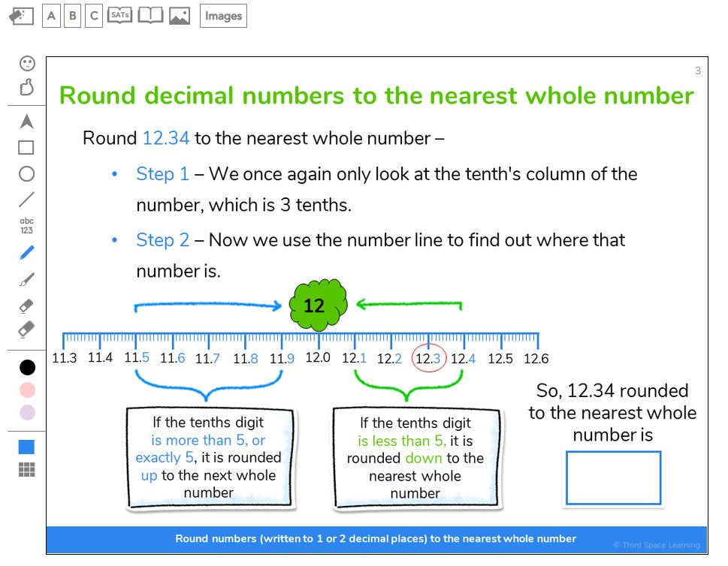Click the 'Step 1' label
728x566 pixels.
pyautogui.click(x=162, y=174)
